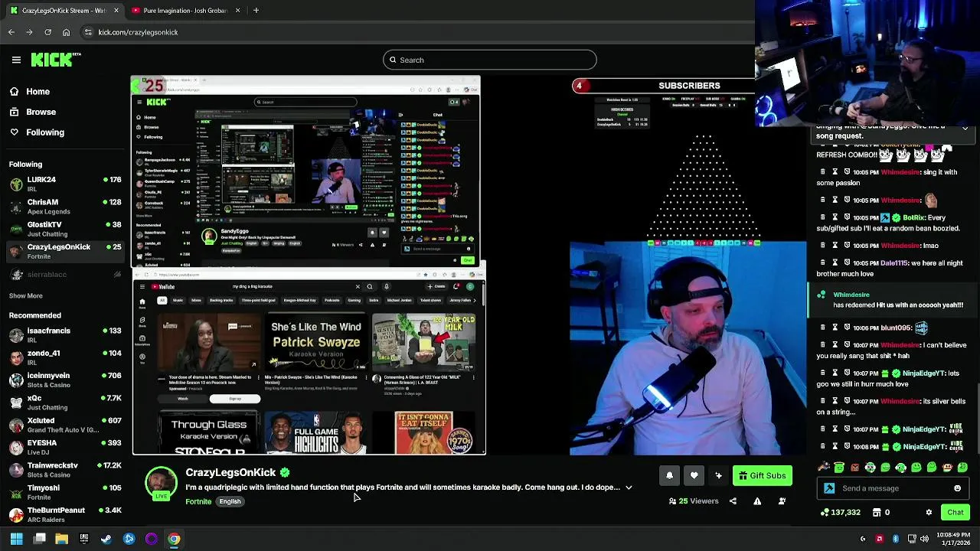This screenshot has width=980, height=551.
Task: Open zondo_41 recommended channel
Action: pos(64,357)
